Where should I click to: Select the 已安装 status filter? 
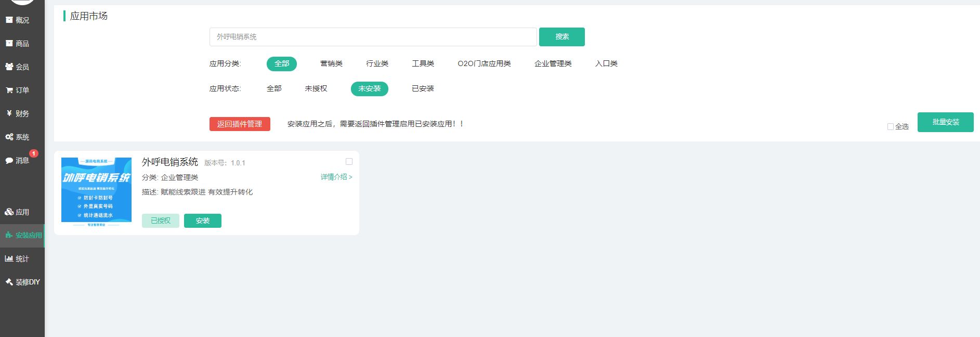point(423,88)
